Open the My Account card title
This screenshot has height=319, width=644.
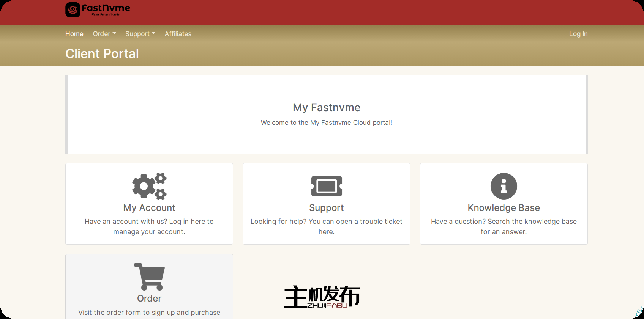[149, 208]
